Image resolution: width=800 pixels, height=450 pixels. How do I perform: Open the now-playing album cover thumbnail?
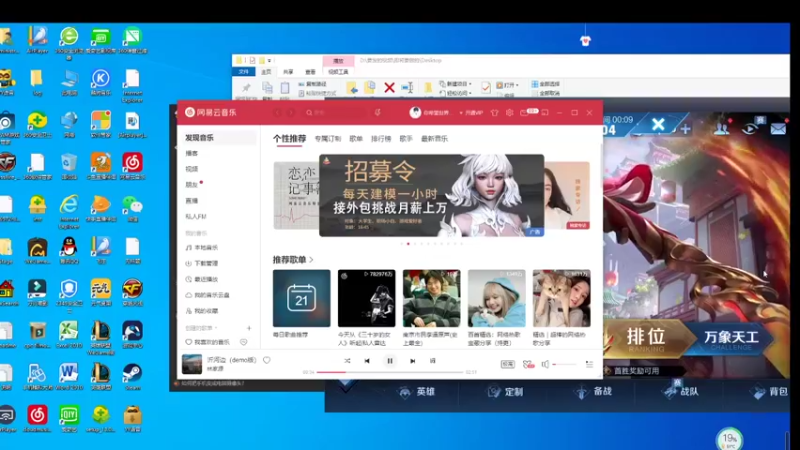pos(192,364)
